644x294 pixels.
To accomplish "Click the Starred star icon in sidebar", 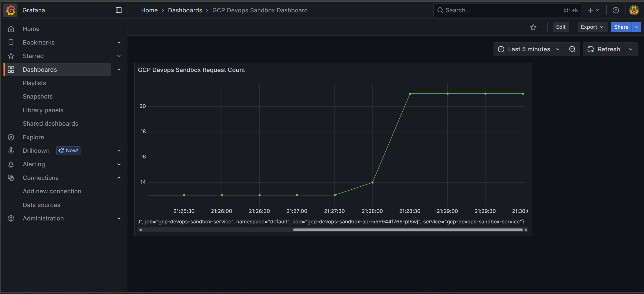I will 11,56.
